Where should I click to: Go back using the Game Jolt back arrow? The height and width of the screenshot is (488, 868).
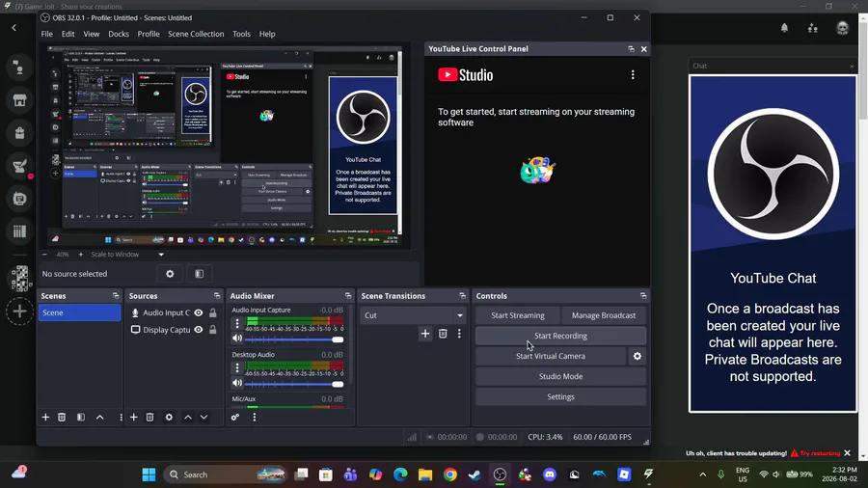(14, 28)
